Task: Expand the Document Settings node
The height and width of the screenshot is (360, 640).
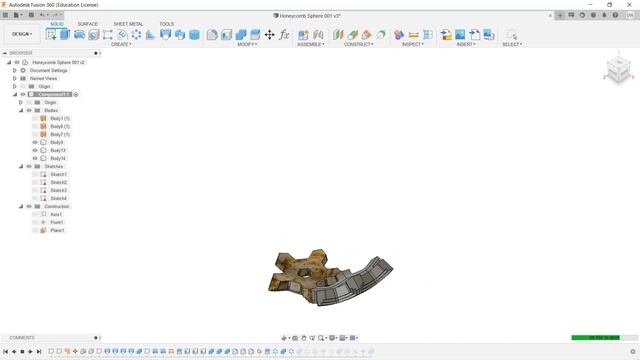Action: click(x=15, y=70)
